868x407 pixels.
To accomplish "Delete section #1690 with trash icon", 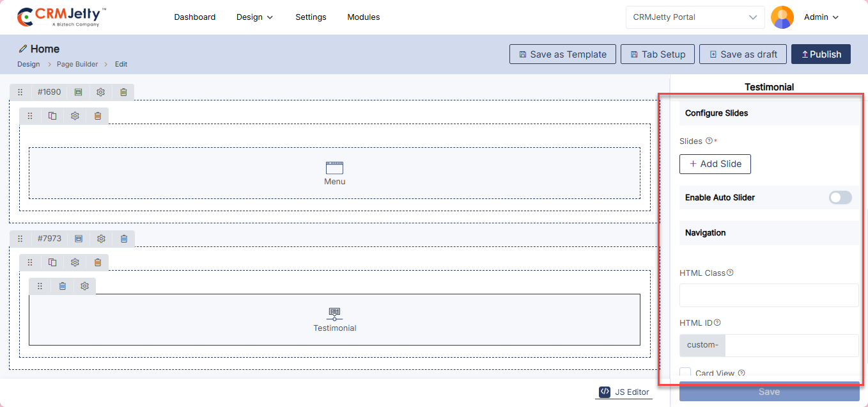I will pos(123,92).
